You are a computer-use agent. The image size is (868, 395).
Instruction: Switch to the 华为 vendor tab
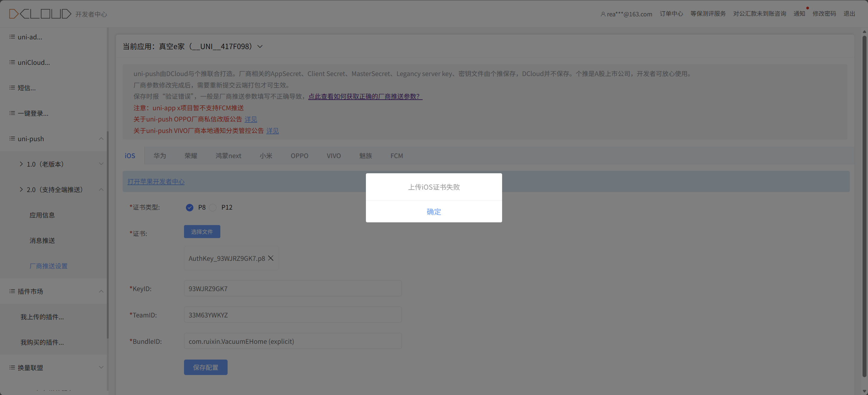pyautogui.click(x=160, y=155)
